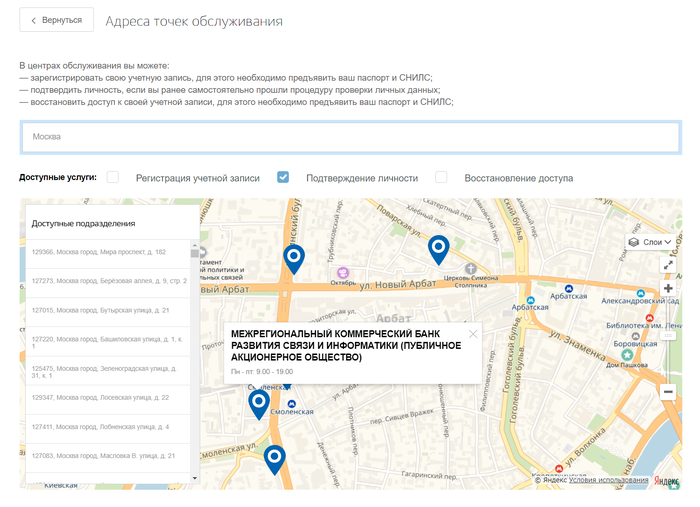700x507 pixels.
Task: Click the Октябрь cinema icon on map
Action: tap(342, 271)
